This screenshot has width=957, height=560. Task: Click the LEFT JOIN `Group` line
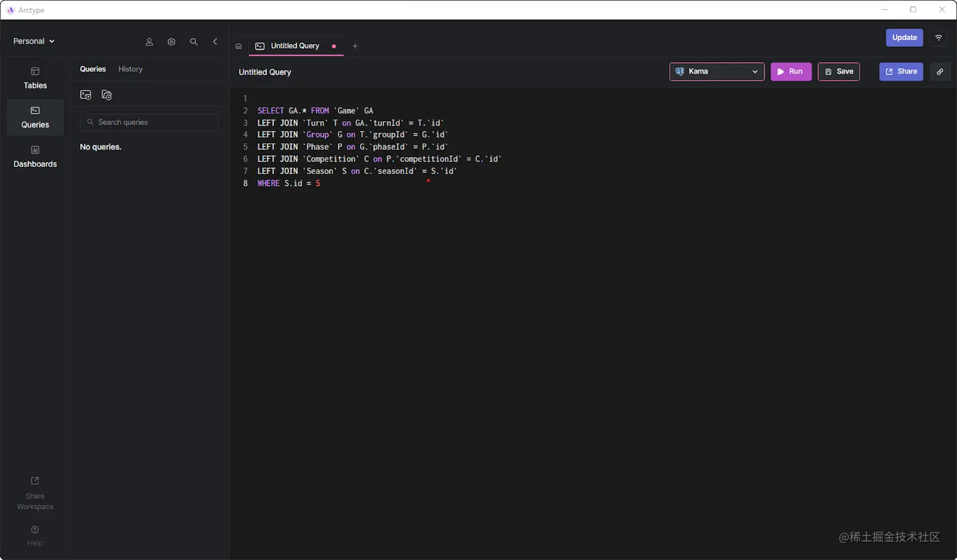353,135
